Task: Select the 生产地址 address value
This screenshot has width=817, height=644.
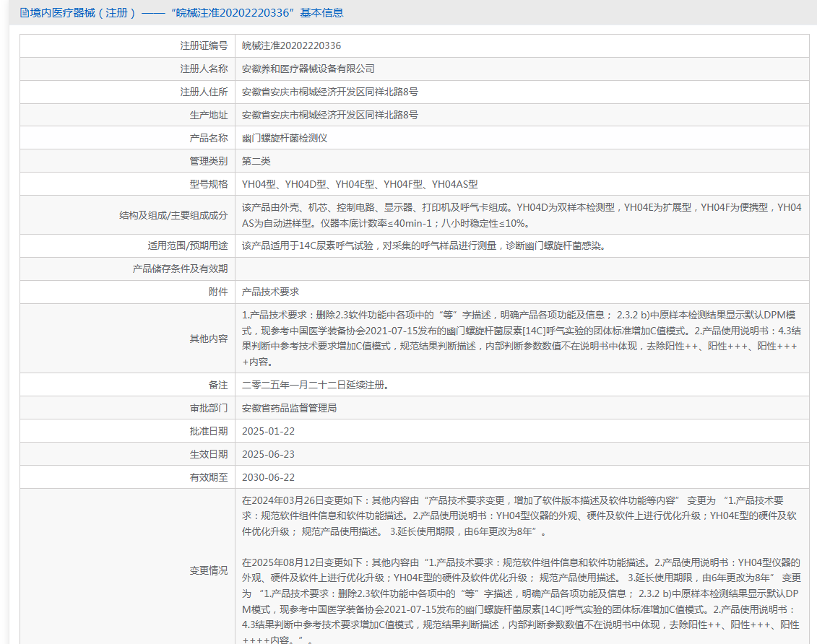Action: [x=330, y=115]
